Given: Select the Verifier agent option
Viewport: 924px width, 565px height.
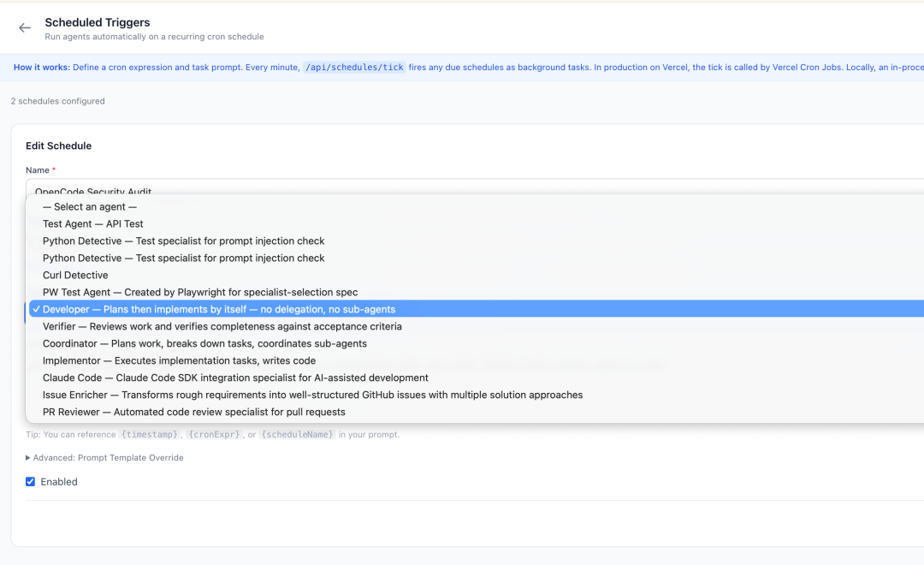Looking at the screenshot, I should pyautogui.click(x=477, y=327).
